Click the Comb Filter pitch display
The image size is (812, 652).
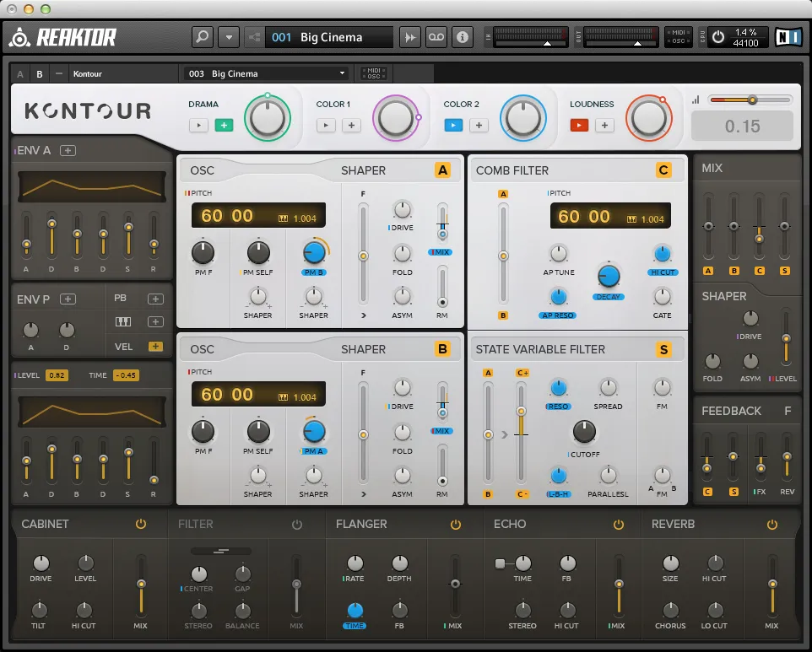610,216
